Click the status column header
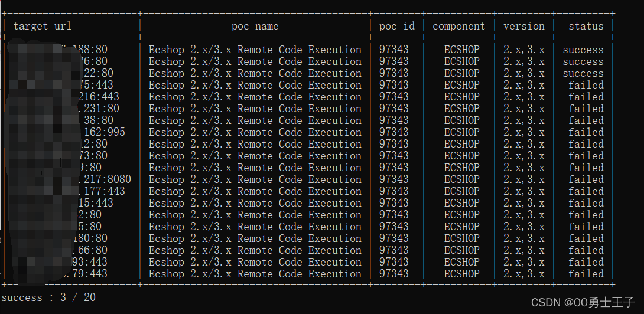The image size is (644, 314). coord(586,27)
